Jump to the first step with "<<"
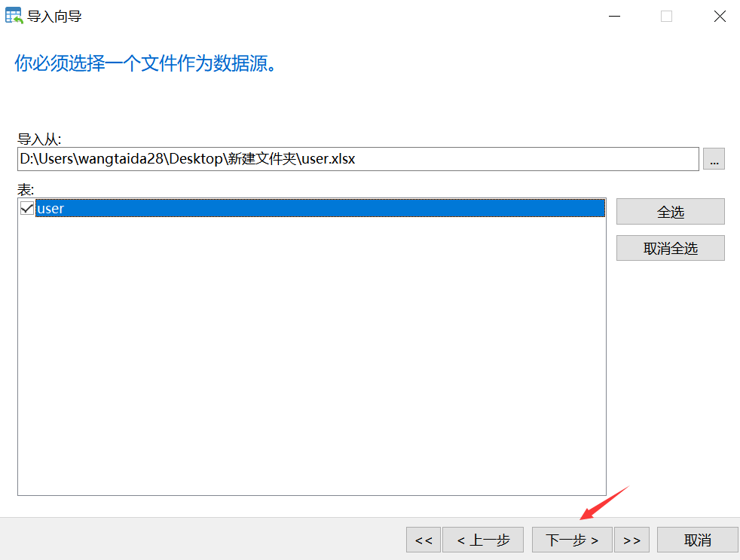 click(423, 540)
